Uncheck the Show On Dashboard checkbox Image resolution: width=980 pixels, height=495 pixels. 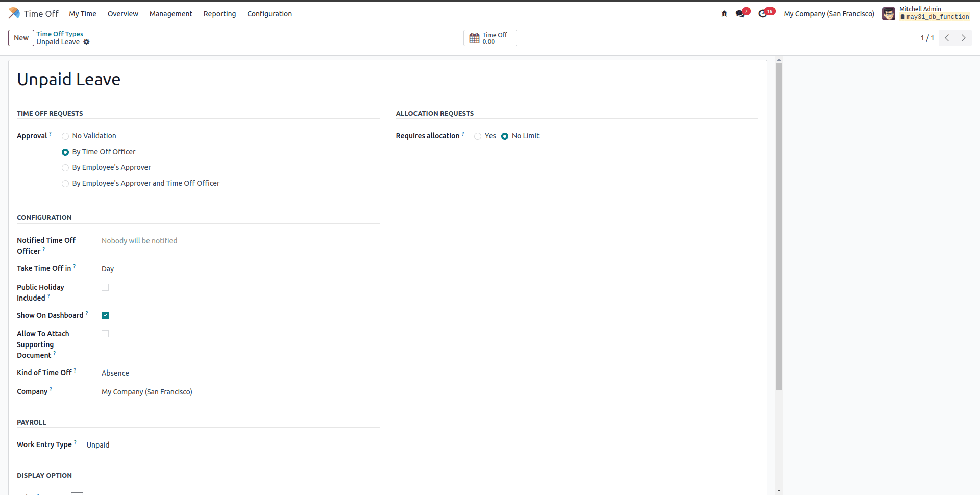(x=105, y=315)
